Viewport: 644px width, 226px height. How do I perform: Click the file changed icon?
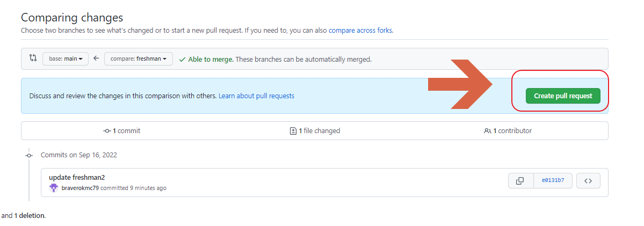pos(293,130)
